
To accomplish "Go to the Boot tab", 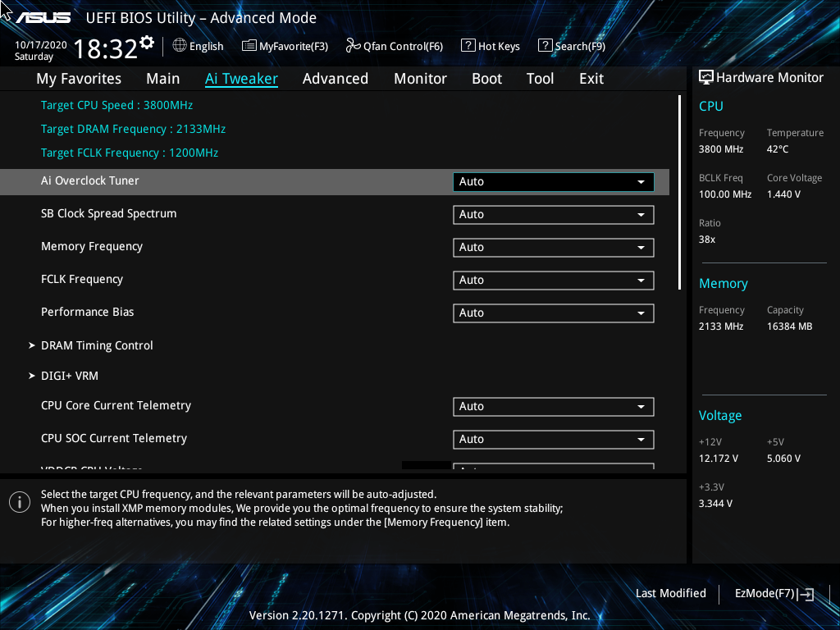I will tap(486, 79).
